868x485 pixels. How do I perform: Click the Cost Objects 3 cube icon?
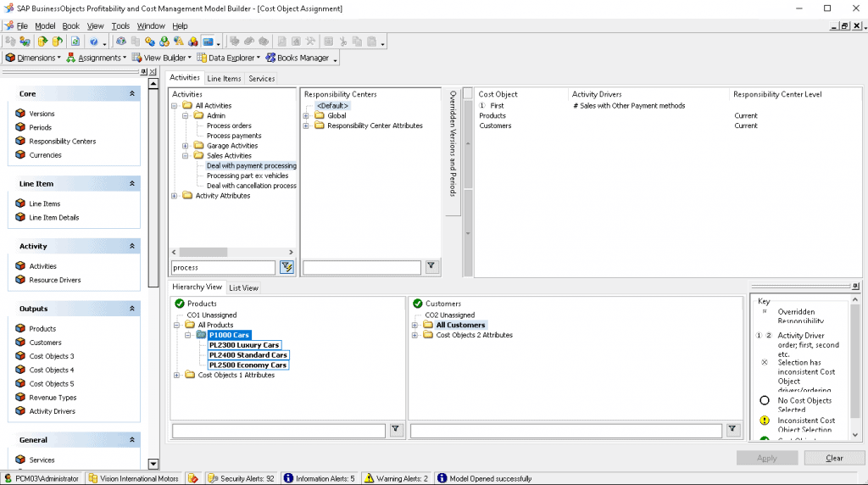click(20, 356)
